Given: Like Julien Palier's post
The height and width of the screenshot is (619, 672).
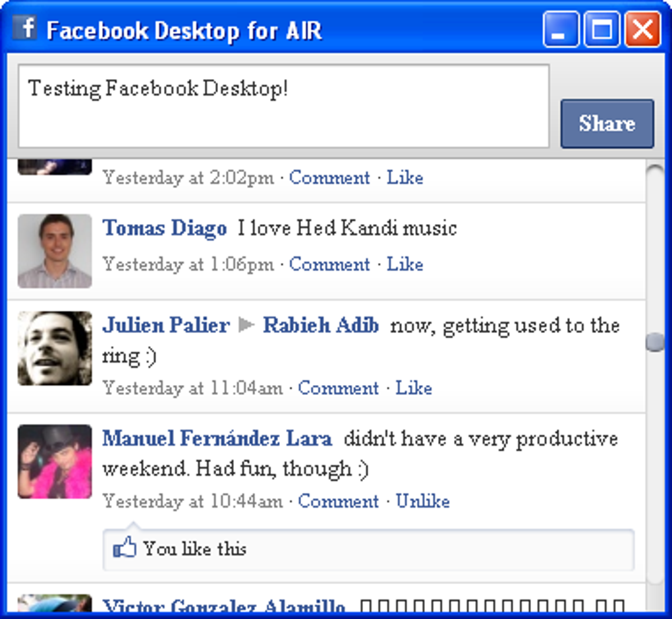Looking at the screenshot, I should [414, 388].
